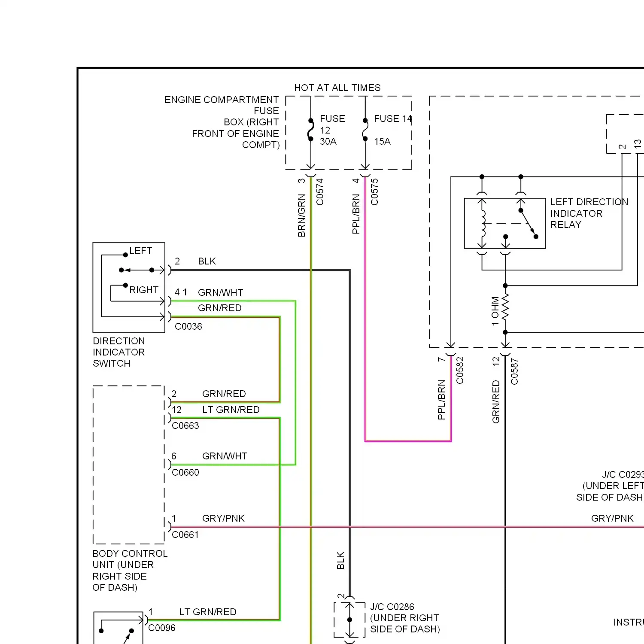This screenshot has height=644, width=644.
Task: Click connector label C0096
Action: pos(162,628)
